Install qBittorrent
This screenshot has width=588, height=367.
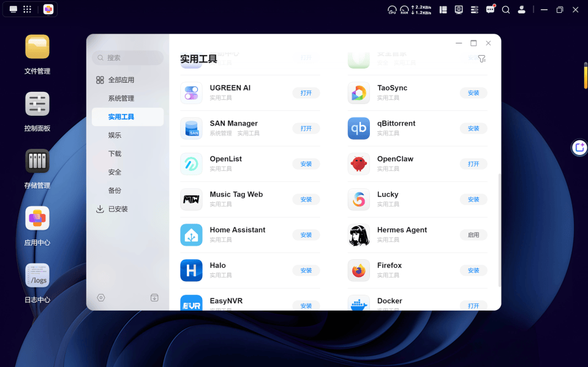(x=473, y=128)
